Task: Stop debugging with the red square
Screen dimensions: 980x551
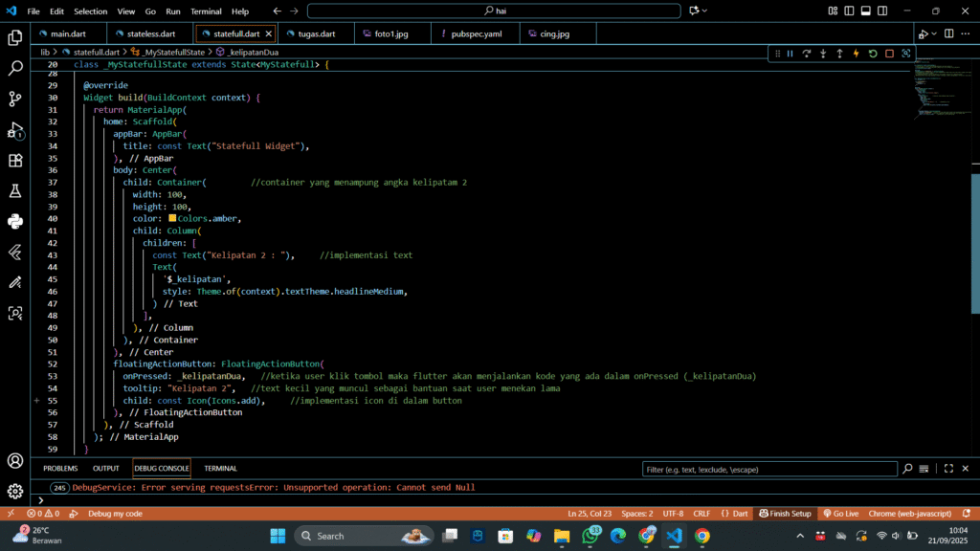Action: (x=889, y=54)
